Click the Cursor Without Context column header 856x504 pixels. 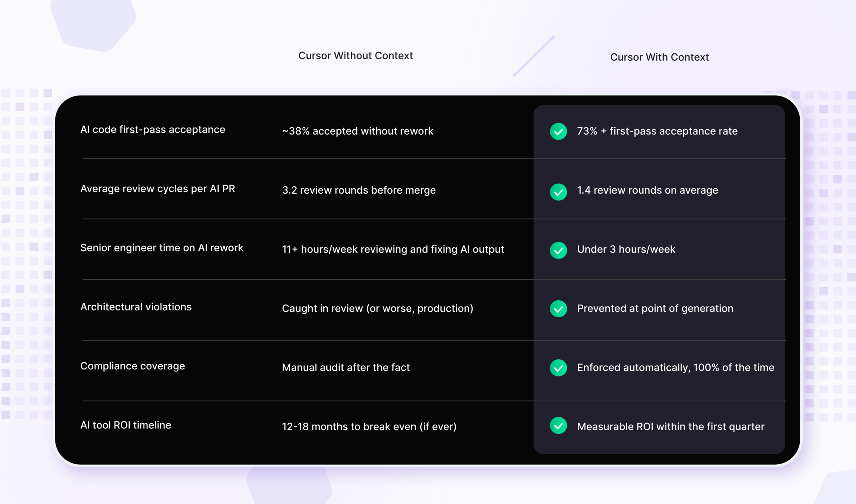tap(355, 56)
